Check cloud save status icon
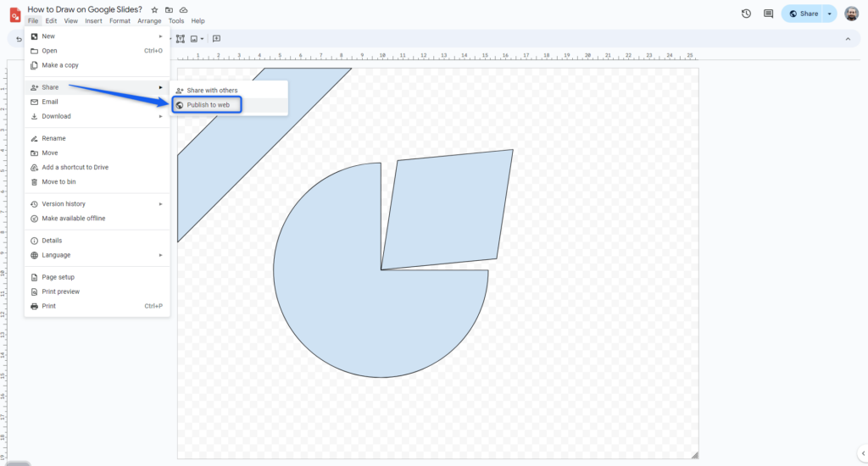The width and height of the screenshot is (868, 466). tap(183, 10)
